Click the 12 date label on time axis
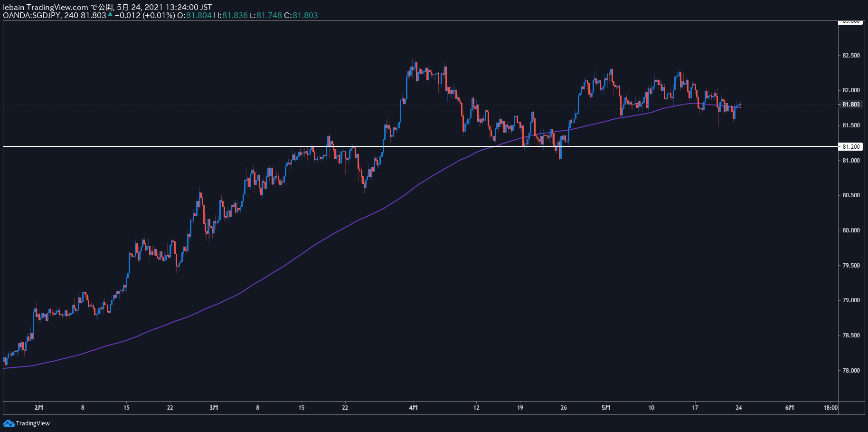868x432 pixels. tap(476, 407)
